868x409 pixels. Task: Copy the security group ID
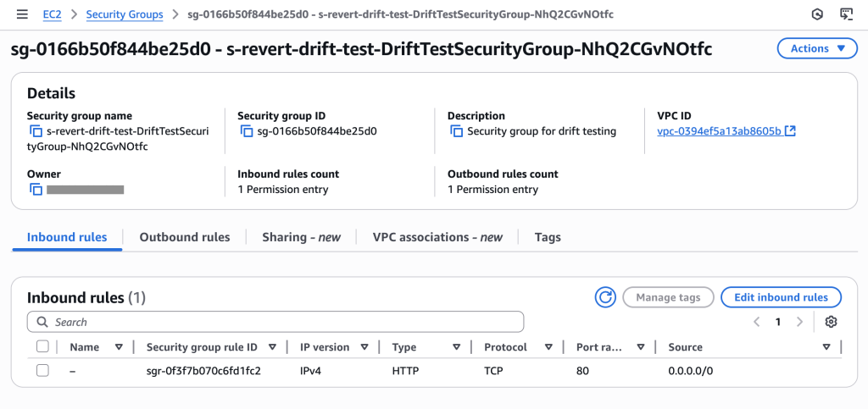pos(247,131)
